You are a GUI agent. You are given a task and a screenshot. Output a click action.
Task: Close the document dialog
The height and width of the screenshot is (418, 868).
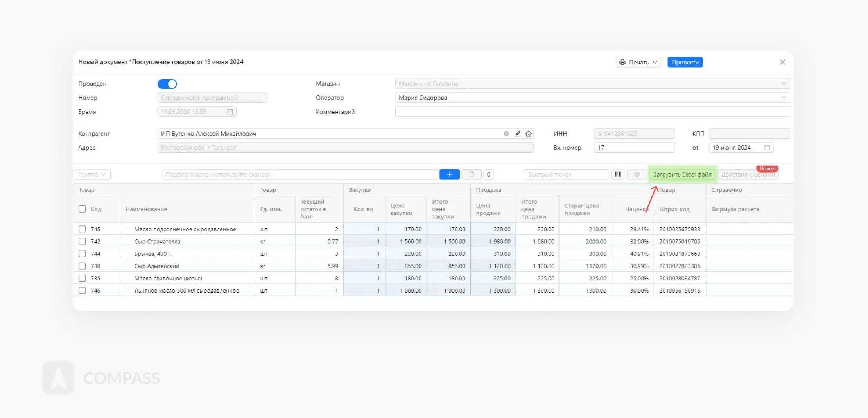(x=782, y=62)
